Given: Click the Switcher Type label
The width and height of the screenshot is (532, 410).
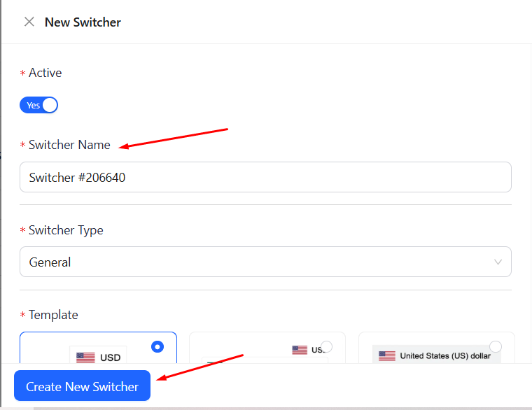Looking at the screenshot, I should pos(66,230).
